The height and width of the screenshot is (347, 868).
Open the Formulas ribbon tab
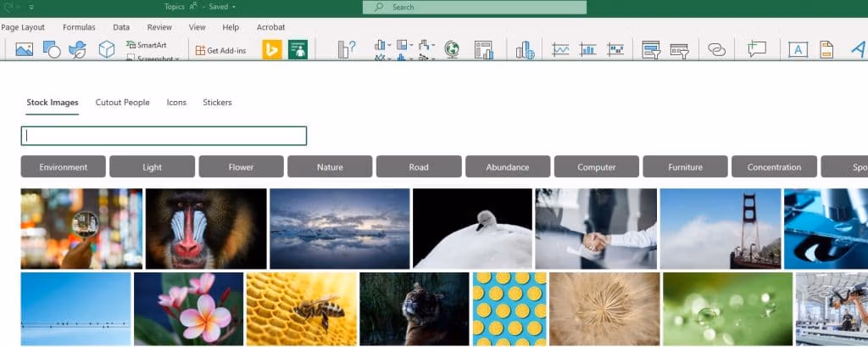(x=79, y=27)
